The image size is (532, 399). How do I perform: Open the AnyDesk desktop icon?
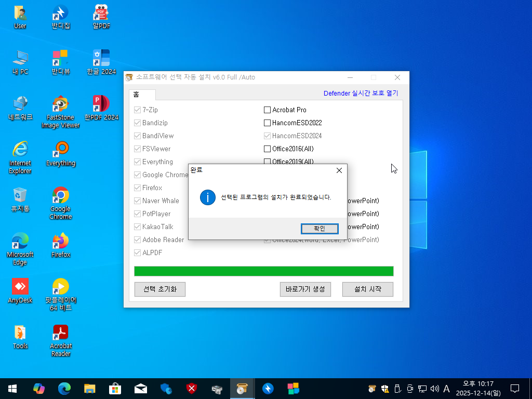(20, 291)
